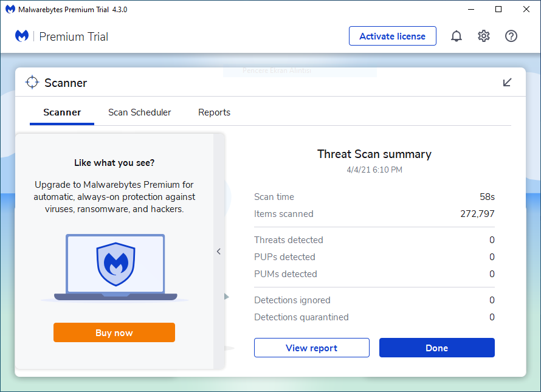
Task: Click Done to finish the scan
Action: tap(436, 348)
